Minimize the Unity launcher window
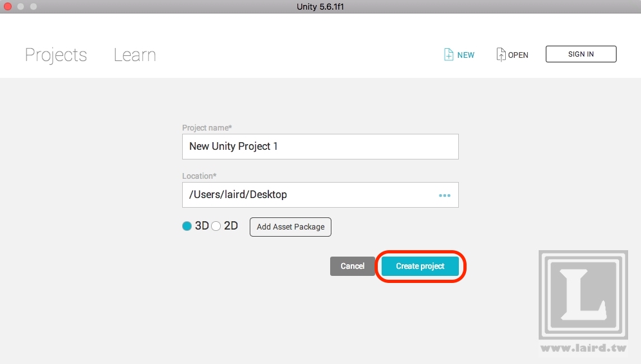The height and width of the screenshot is (364, 641). 21,6
